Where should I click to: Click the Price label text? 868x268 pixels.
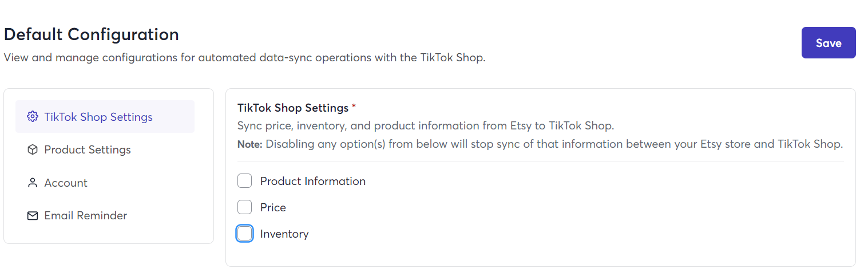coord(273,207)
